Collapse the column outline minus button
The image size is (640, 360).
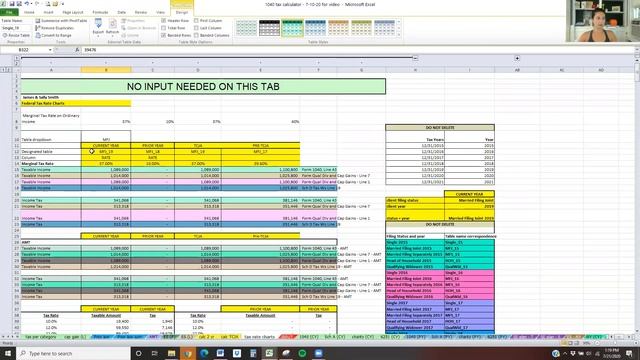tap(415, 58)
